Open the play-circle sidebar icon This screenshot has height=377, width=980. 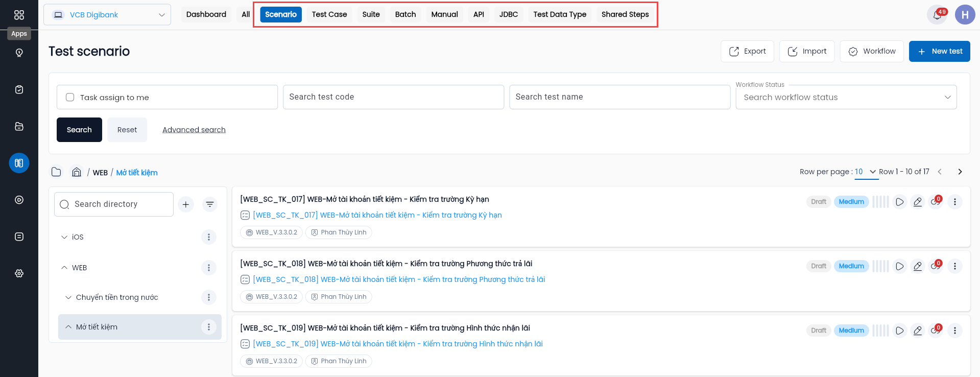click(19, 200)
